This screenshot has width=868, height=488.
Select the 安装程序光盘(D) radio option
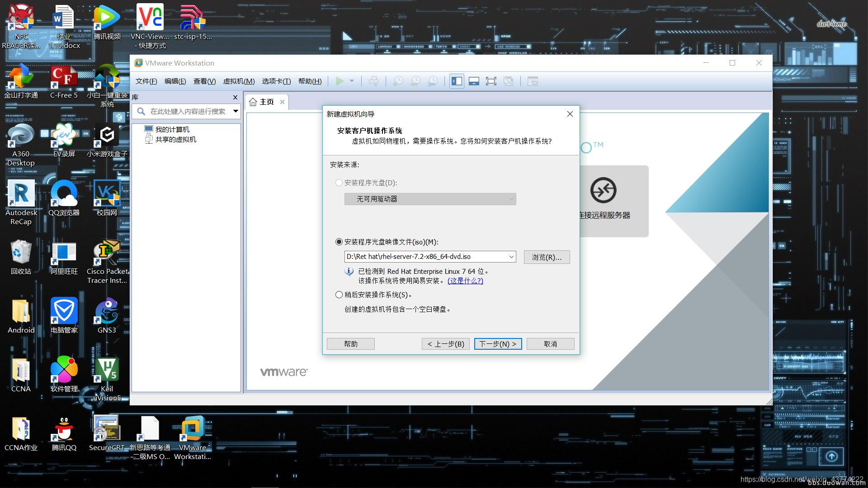(339, 183)
